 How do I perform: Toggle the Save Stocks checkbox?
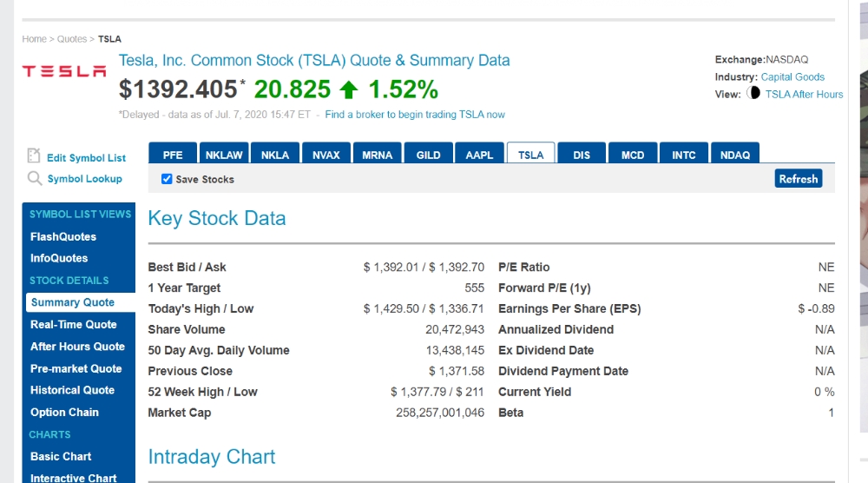(x=167, y=179)
